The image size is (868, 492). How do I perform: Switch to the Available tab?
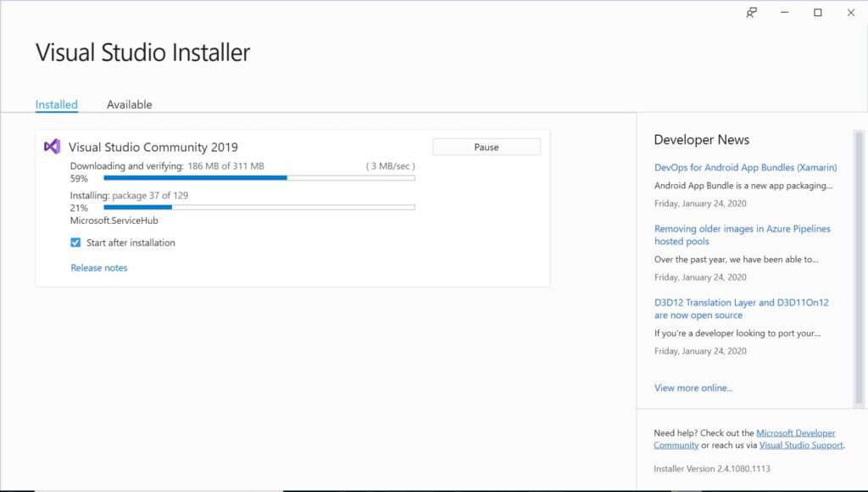[129, 104]
